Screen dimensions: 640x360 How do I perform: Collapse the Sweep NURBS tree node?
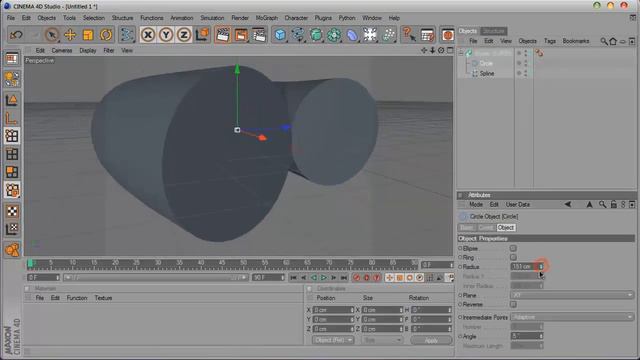tap(461, 53)
